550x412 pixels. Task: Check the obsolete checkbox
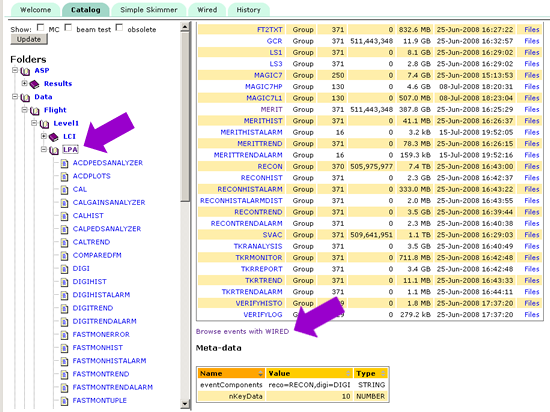tap(119, 27)
